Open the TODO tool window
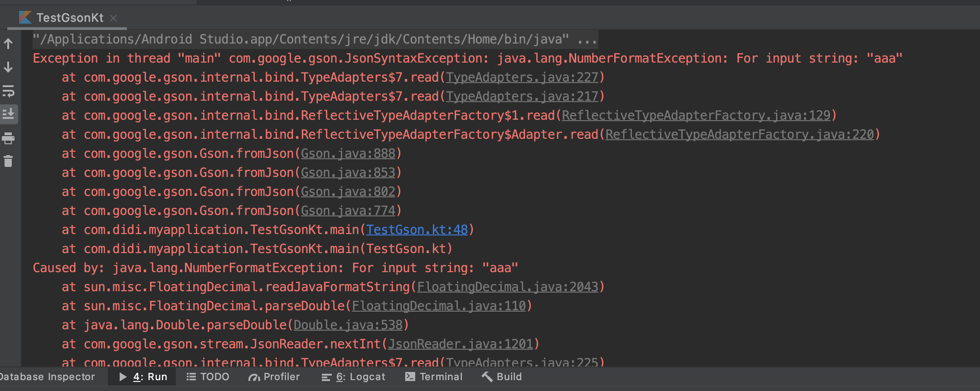The width and height of the screenshot is (980, 391). [208, 377]
